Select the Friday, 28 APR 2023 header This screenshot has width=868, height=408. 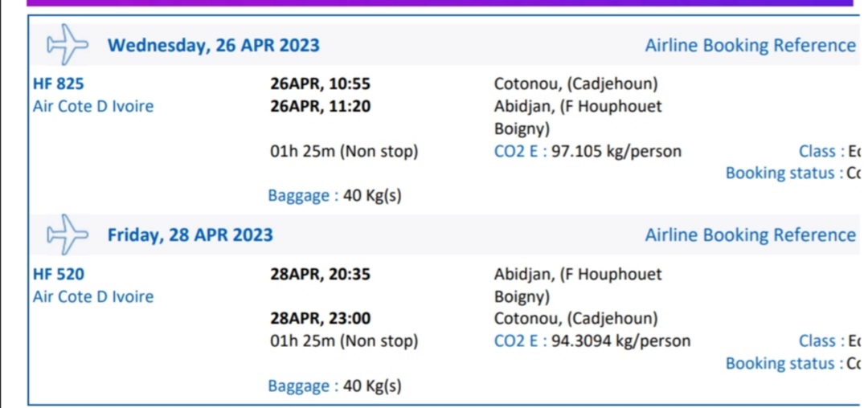click(190, 235)
